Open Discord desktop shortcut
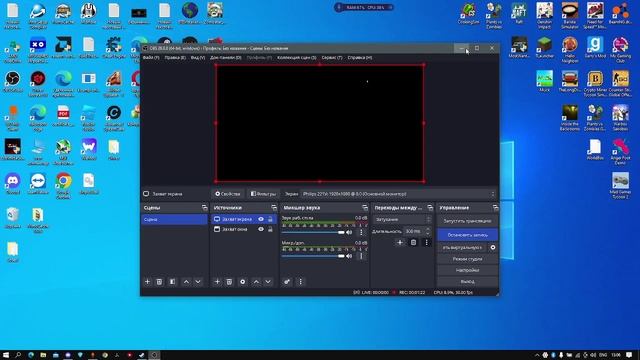 coord(13,183)
